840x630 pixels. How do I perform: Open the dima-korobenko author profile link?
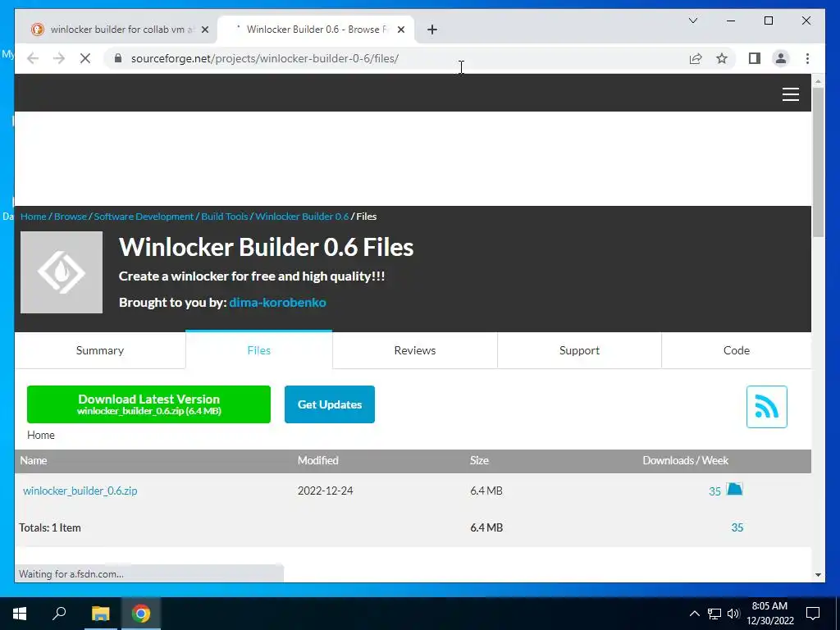277,302
